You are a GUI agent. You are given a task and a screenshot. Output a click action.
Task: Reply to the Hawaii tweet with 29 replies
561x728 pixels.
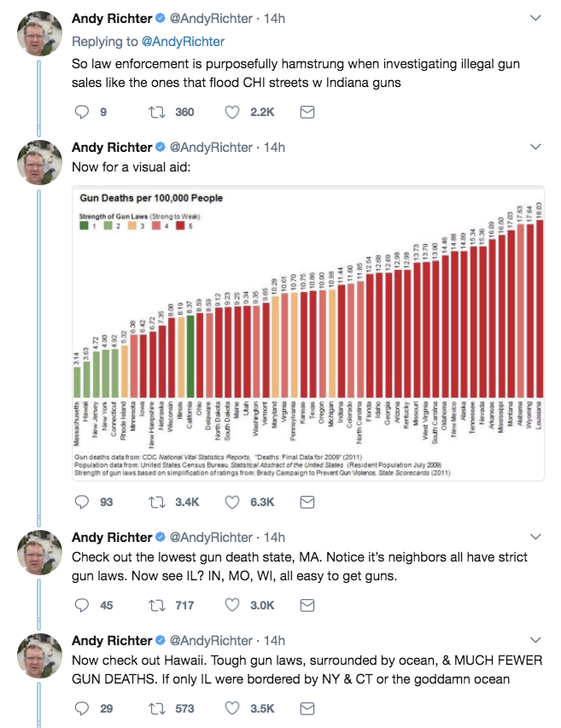82,708
